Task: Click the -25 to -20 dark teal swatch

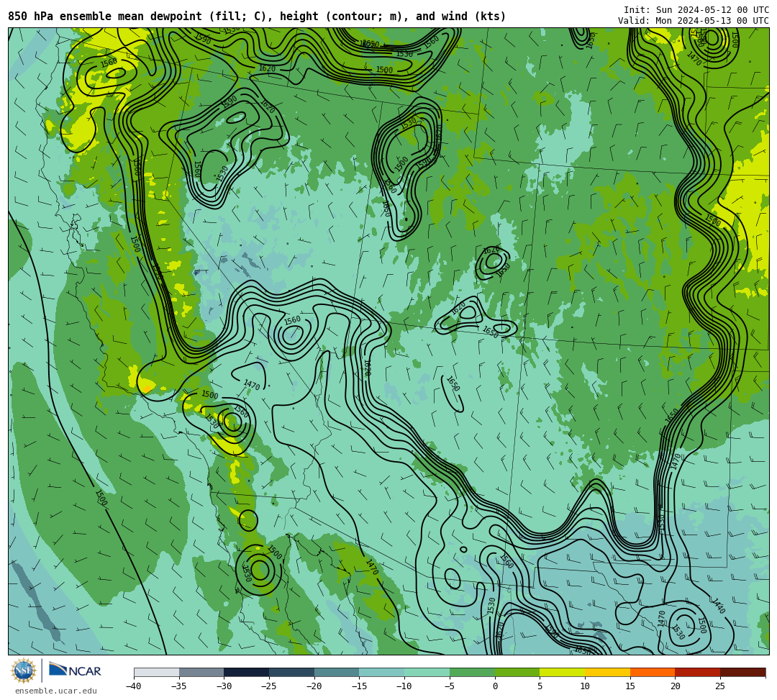Action: (291, 672)
